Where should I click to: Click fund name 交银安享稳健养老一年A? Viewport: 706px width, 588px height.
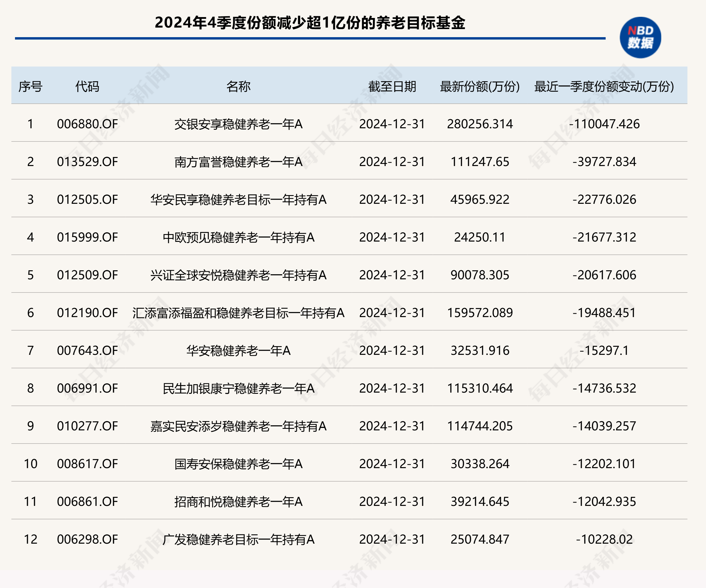click(x=238, y=124)
